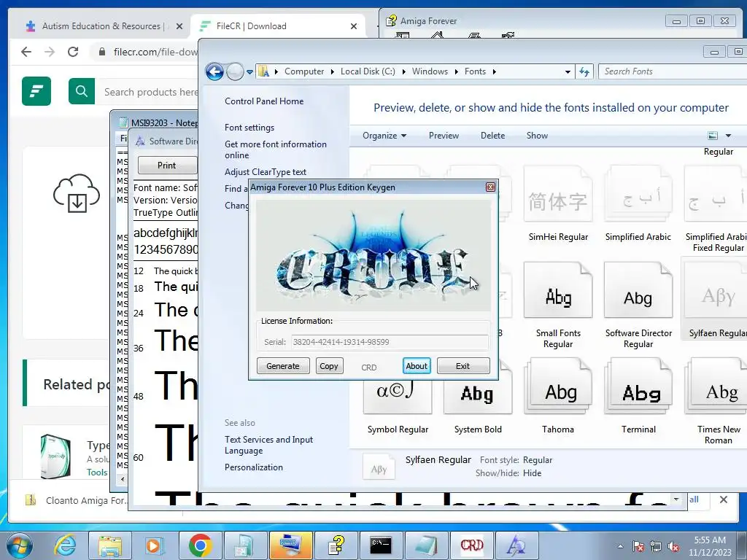
Task: Expand the arrow after Fonts breadcrumb
Action: [494, 72]
